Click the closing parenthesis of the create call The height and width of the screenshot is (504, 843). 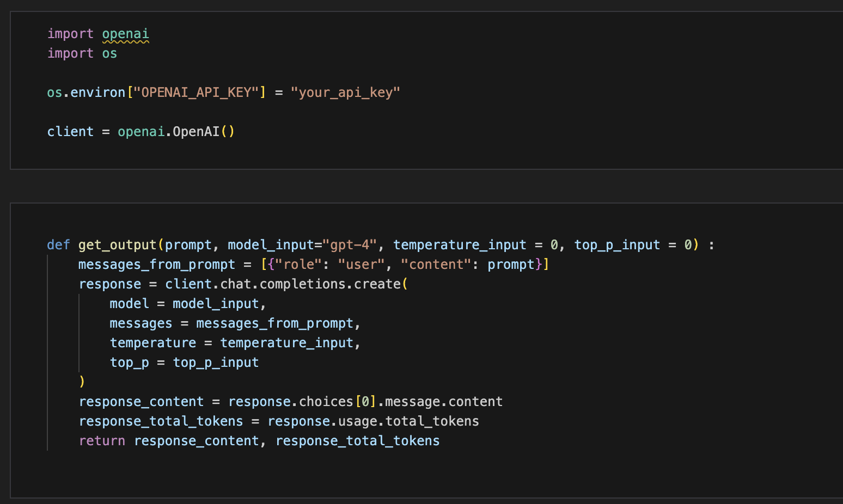point(82,382)
